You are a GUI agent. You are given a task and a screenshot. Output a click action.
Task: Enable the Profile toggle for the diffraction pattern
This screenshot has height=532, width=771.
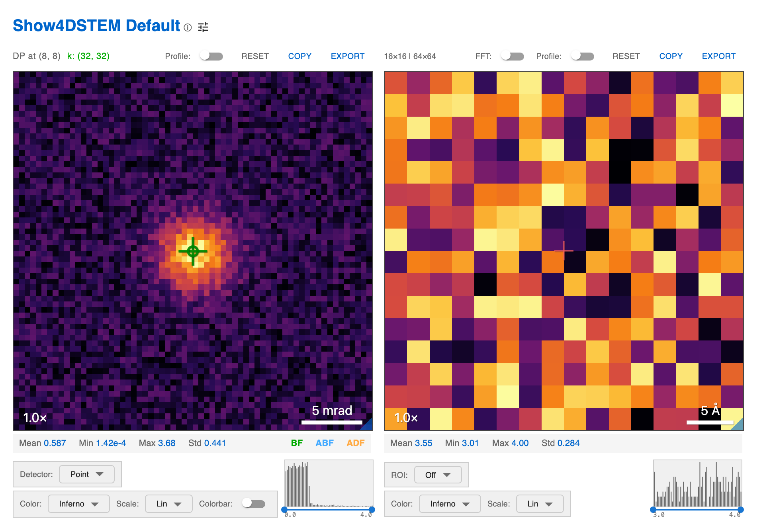point(211,56)
